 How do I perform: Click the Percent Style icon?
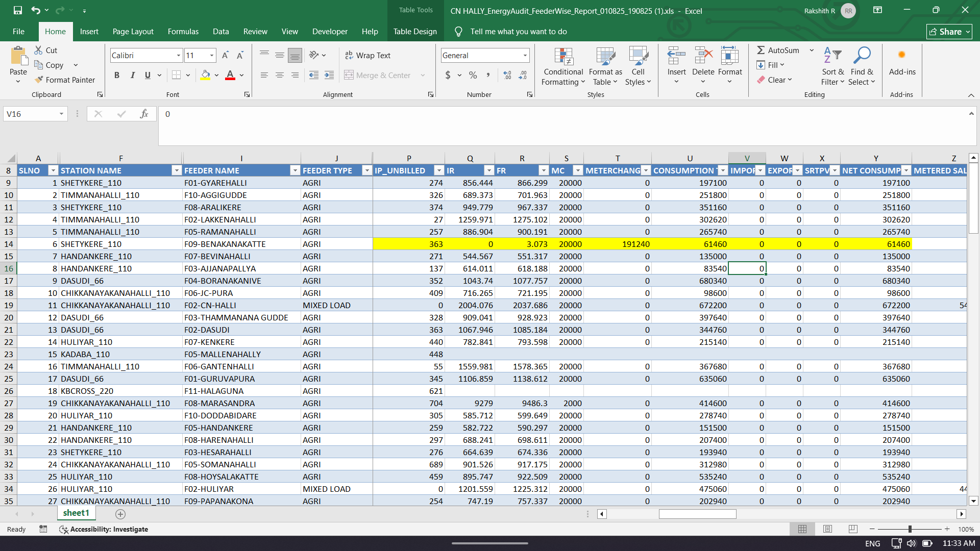coord(473,75)
